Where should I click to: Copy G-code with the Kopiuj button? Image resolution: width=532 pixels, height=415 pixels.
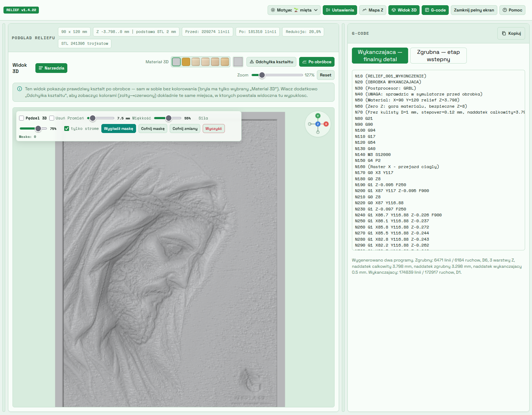coord(511,33)
